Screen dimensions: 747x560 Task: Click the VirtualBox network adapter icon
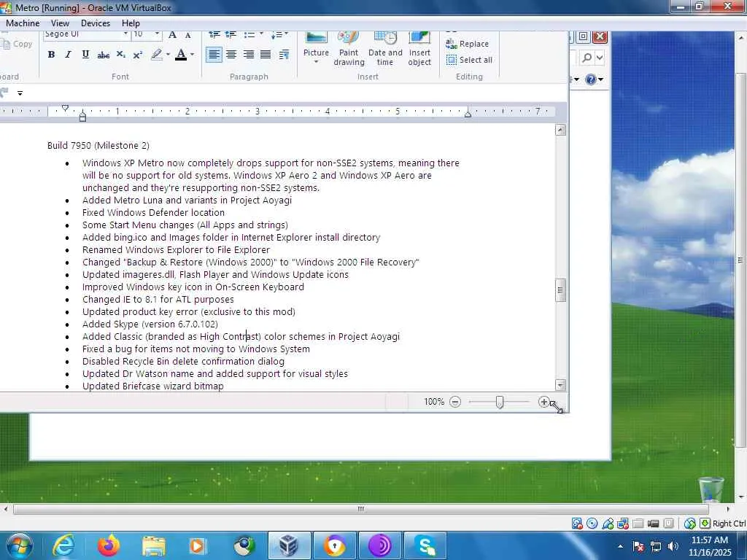(623, 524)
